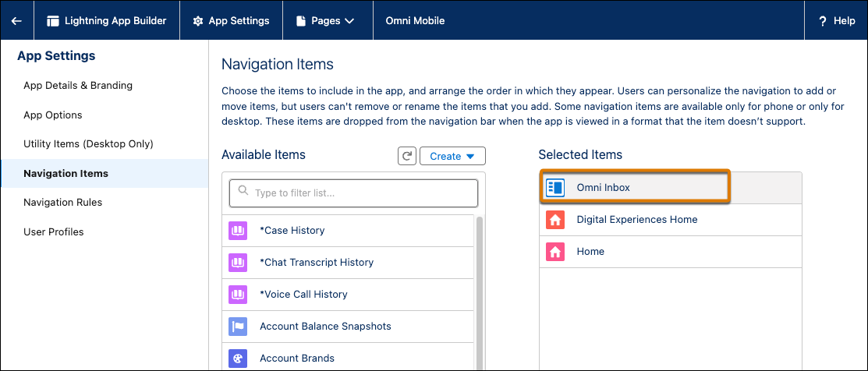Click the Pages document icon

300,21
